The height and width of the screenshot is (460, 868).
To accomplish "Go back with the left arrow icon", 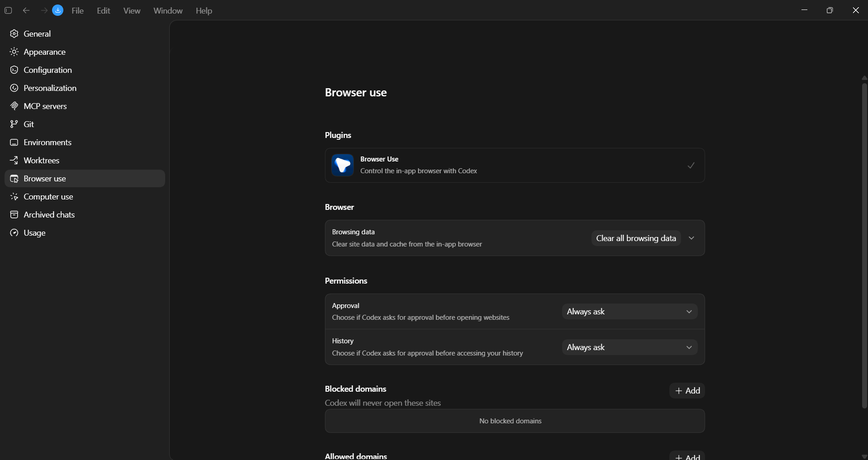I will click(26, 10).
